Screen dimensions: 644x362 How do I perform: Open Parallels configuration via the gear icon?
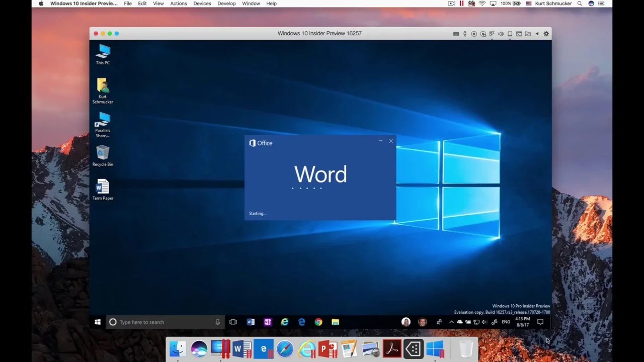tap(546, 33)
